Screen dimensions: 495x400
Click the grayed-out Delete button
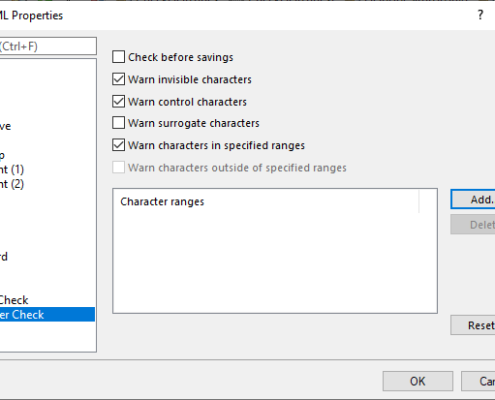(x=473, y=225)
